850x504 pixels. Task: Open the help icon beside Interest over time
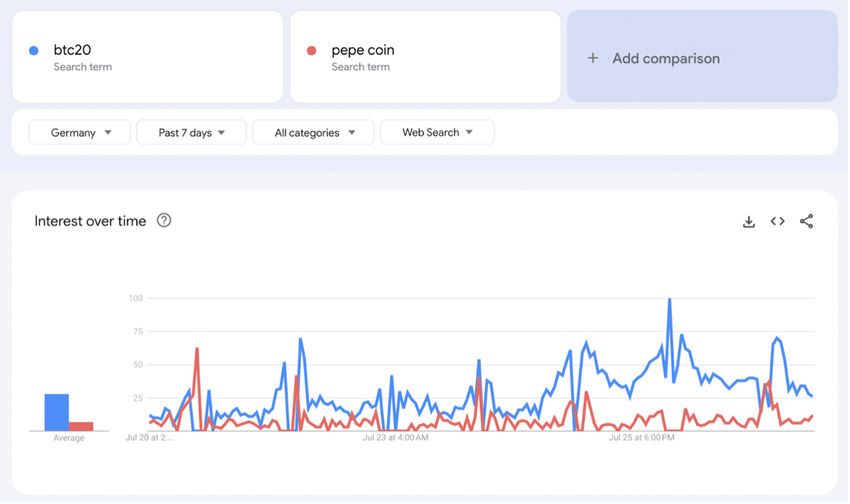pos(164,221)
